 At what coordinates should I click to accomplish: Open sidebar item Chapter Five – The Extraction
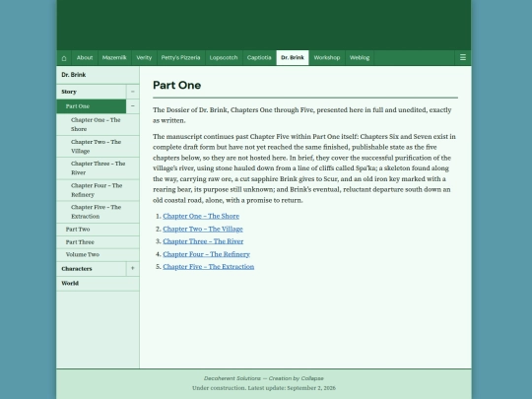point(98,212)
